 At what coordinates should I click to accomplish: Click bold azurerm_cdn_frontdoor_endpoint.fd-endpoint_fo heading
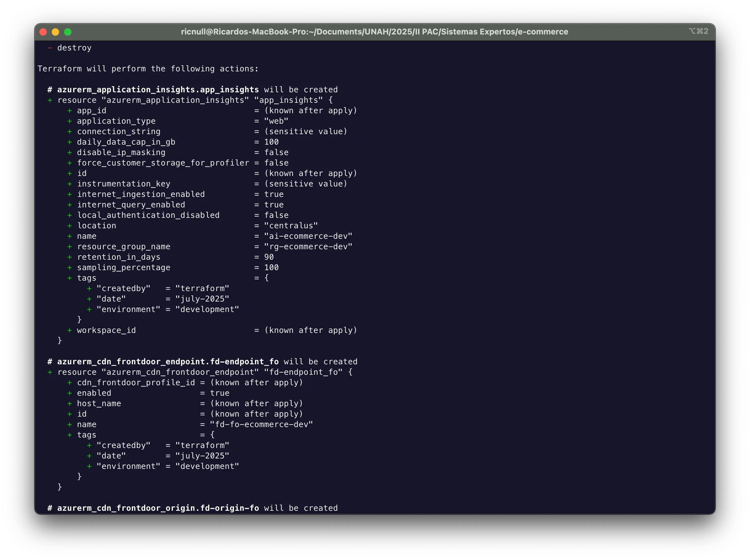pos(167,362)
